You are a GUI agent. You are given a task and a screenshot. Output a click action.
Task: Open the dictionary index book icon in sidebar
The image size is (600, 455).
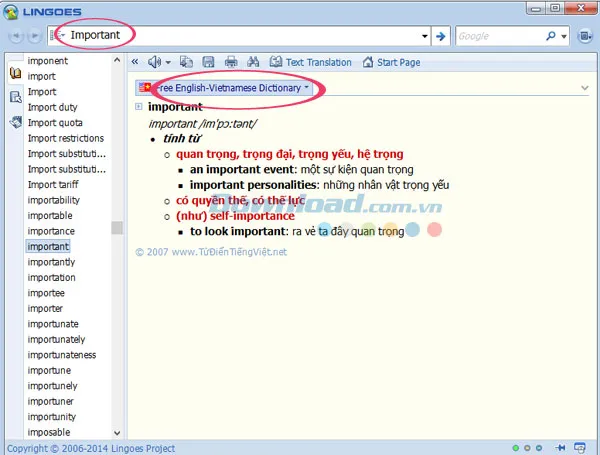tap(15, 74)
